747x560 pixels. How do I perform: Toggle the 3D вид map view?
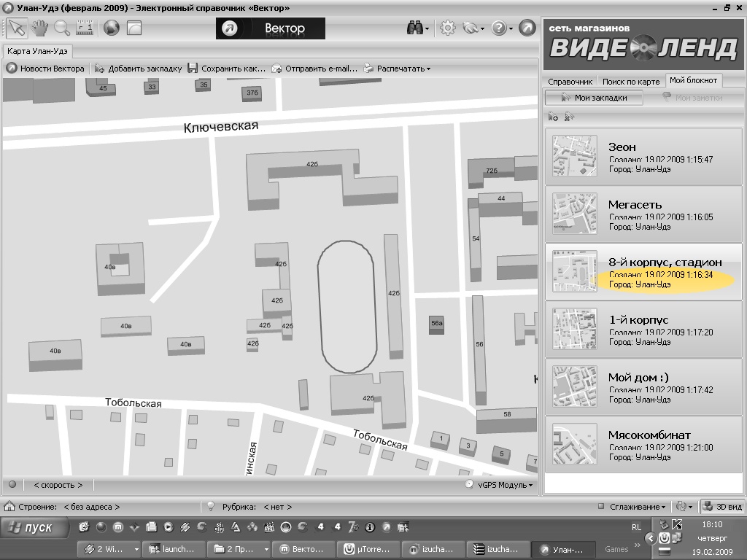[722, 507]
